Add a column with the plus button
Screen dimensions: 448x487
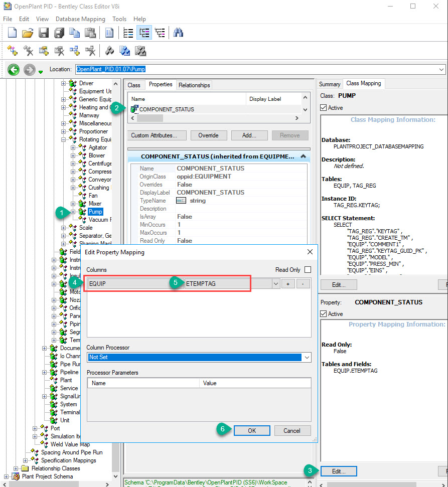pos(288,283)
